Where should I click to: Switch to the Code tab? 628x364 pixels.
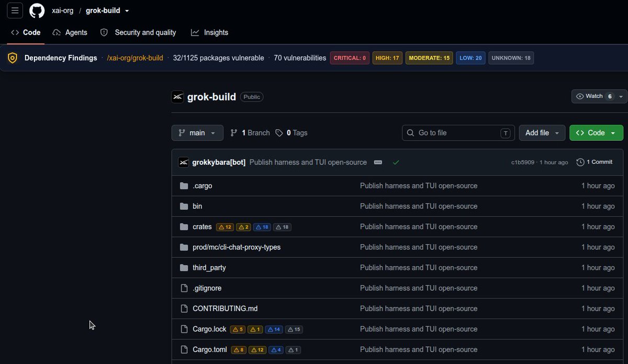click(x=26, y=32)
